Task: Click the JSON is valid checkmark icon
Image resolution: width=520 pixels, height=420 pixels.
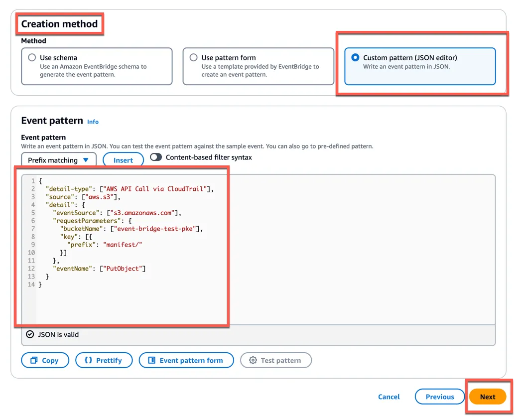Action: tap(30, 334)
